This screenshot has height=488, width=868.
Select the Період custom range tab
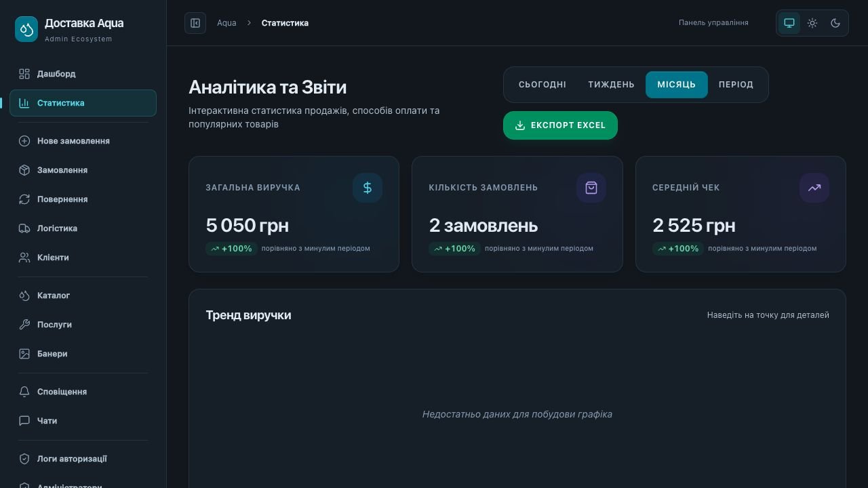pos(736,85)
